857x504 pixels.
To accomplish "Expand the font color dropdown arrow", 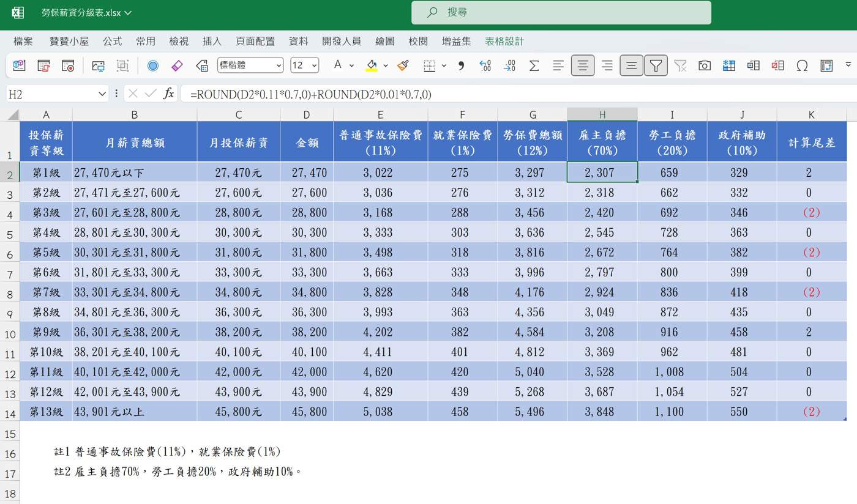I will [351, 65].
